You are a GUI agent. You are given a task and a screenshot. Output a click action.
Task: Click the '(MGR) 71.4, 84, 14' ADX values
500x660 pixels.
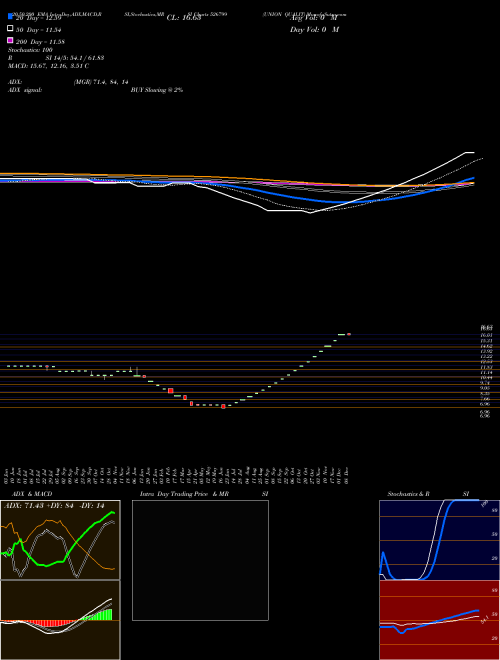(x=101, y=82)
